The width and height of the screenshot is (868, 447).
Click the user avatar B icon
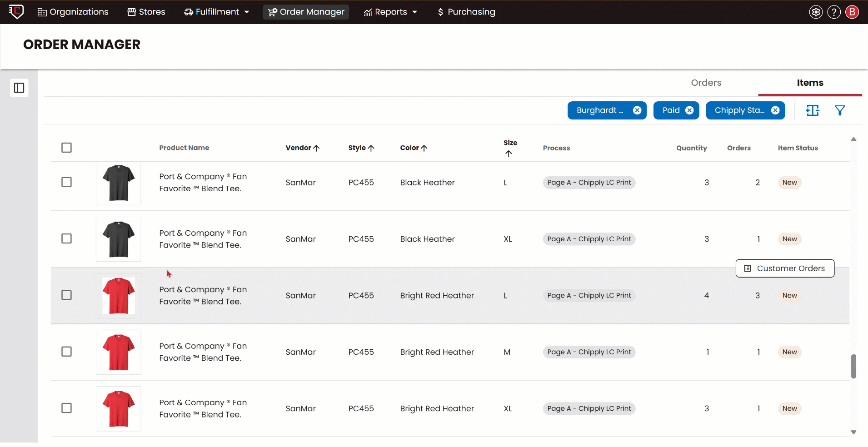tap(852, 12)
